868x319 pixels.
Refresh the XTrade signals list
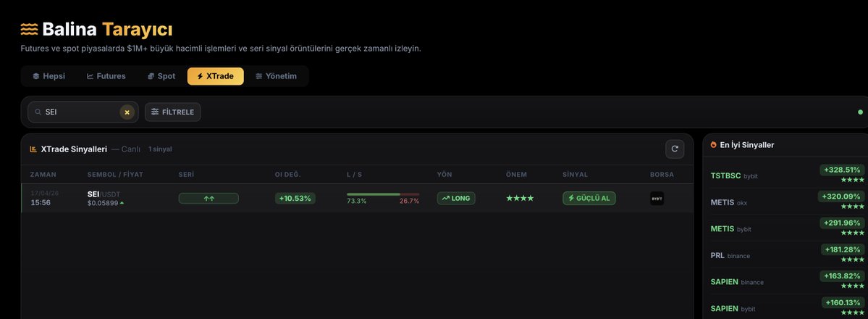675,149
